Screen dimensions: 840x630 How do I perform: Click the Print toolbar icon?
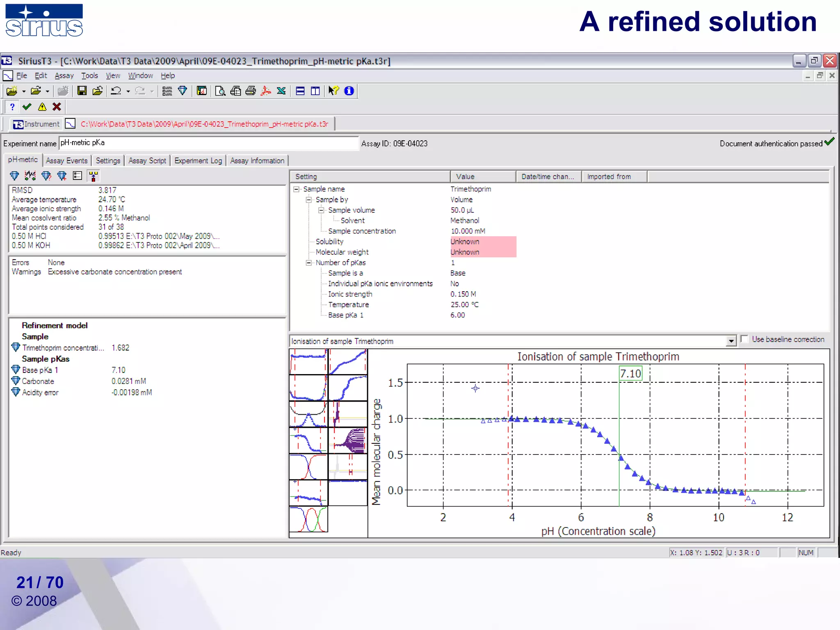tap(251, 91)
